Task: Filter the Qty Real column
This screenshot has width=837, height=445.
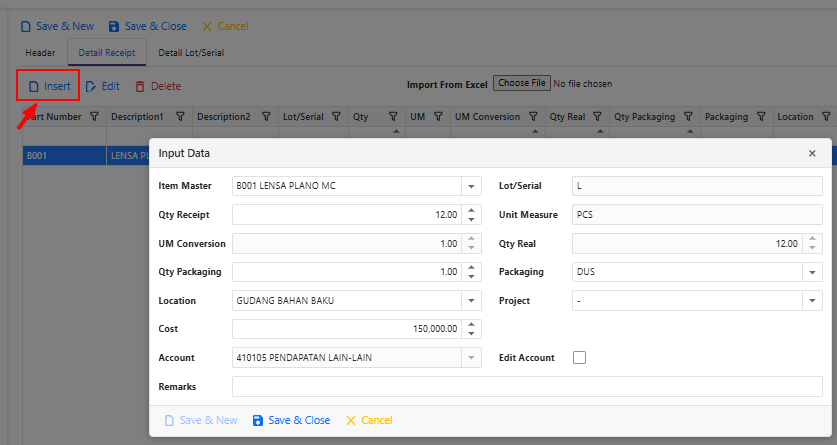Action: click(x=597, y=116)
